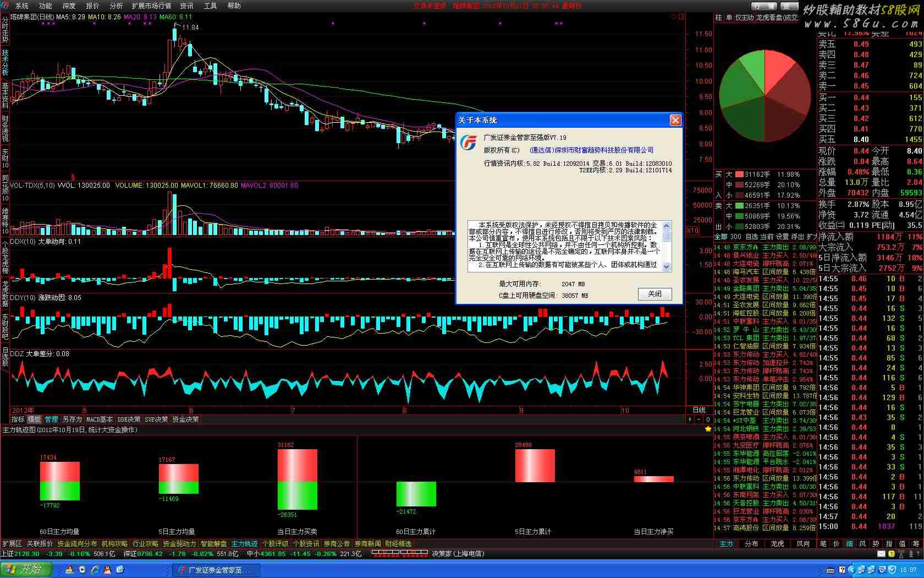Click the 设置 option in the alerts header
Viewport: 924px width, 578px height.
(x=782, y=237)
